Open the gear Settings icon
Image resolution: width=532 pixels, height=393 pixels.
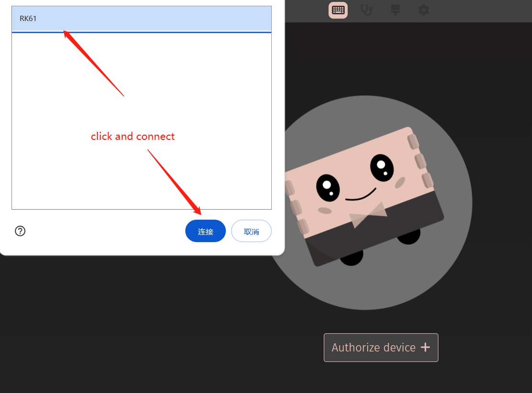pyautogui.click(x=423, y=10)
